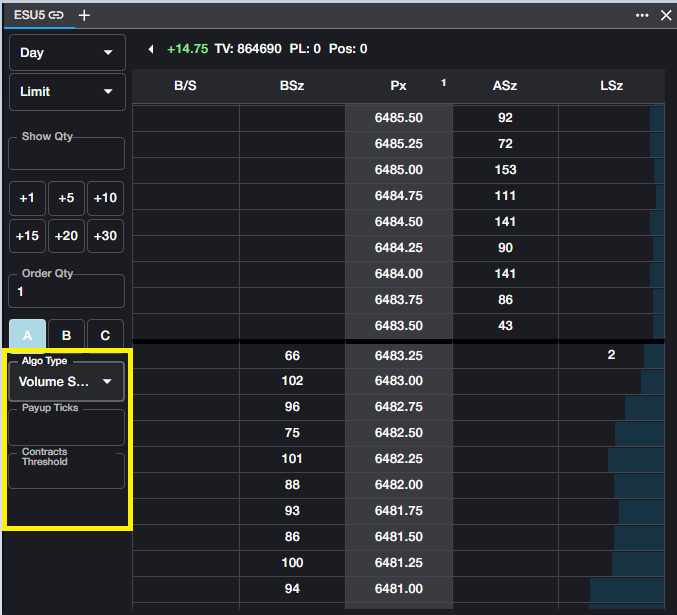Open the Day time-in-force dropdown
The image size is (677, 615).
click(67, 53)
